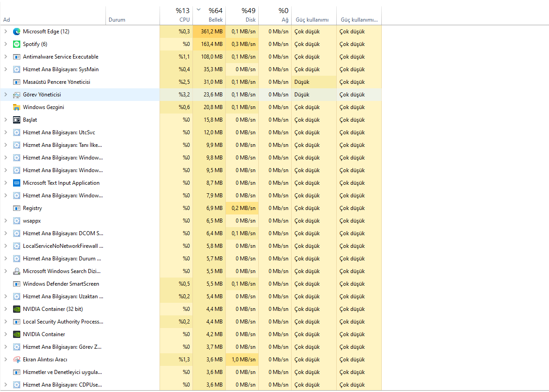The width and height of the screenshot is (549, 392).
Task: Click the Windows Gezgini folder icon
Action: pos(17,107)
